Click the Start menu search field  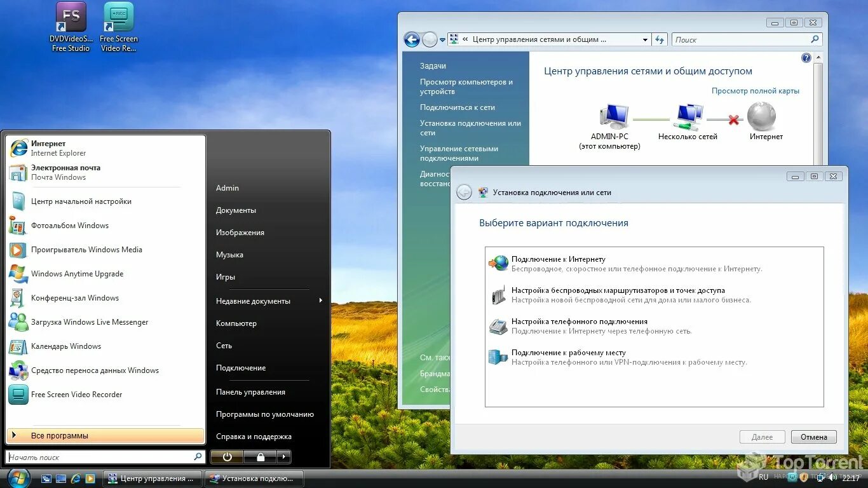105,457
